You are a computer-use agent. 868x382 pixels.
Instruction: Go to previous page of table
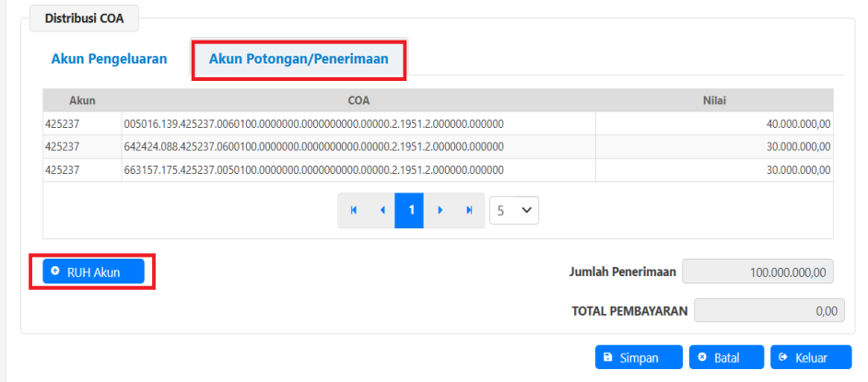381,210
